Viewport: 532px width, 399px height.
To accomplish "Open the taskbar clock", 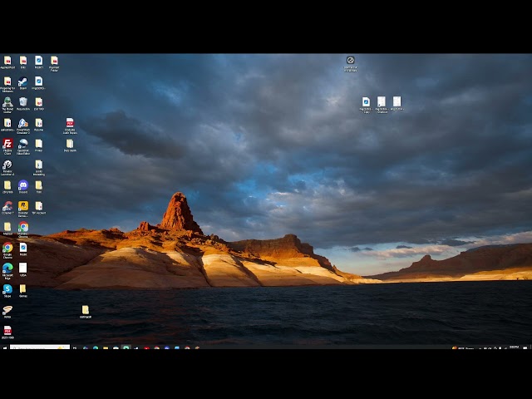I will [x=514, y=347].
